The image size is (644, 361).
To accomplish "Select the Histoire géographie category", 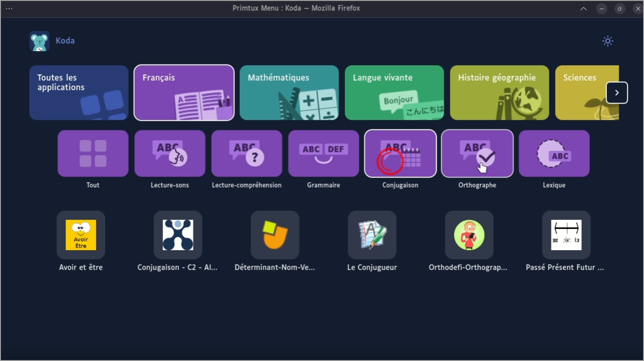I will [499, 93].
